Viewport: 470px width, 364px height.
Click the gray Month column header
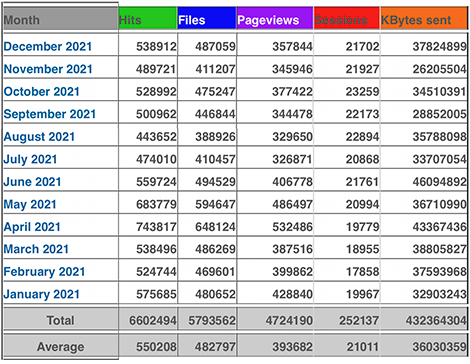tap(61, 19)
